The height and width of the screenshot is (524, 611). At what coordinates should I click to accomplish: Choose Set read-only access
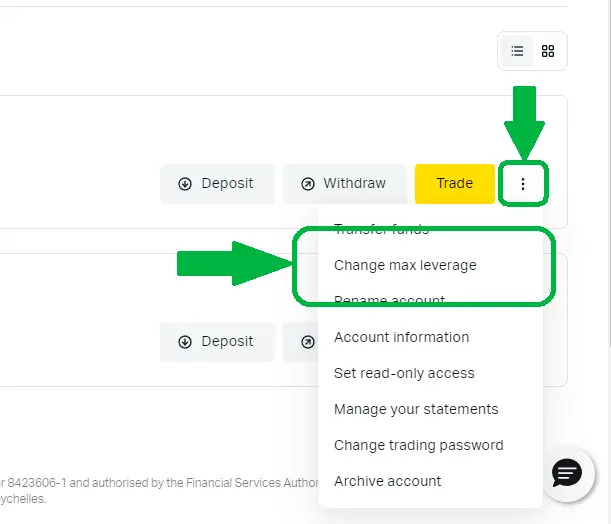click(x=404, y=373)
